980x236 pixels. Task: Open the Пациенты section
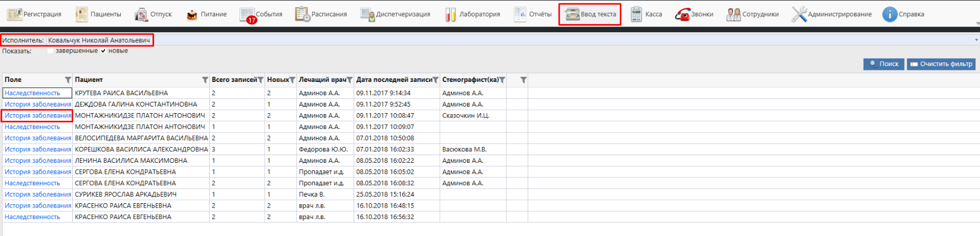(81, 14)
